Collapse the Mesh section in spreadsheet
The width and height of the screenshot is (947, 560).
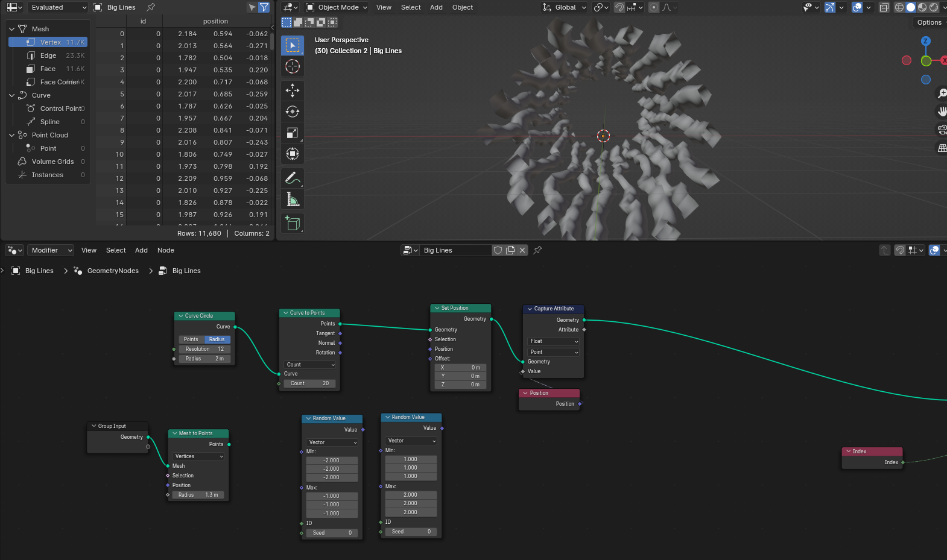[11, 29]
